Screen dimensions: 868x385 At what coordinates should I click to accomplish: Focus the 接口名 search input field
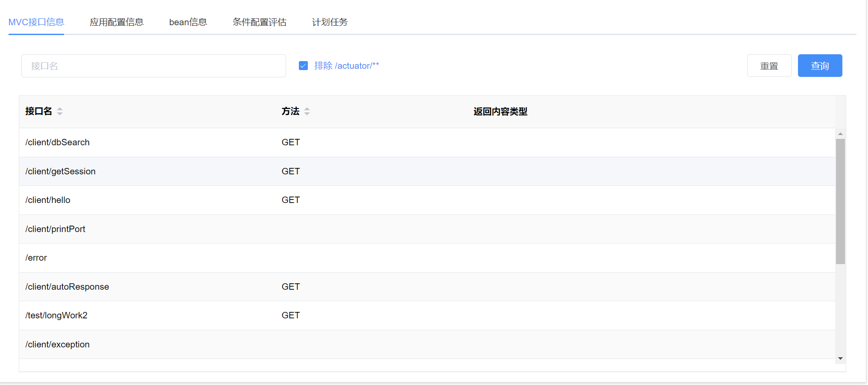pos(154,66)
